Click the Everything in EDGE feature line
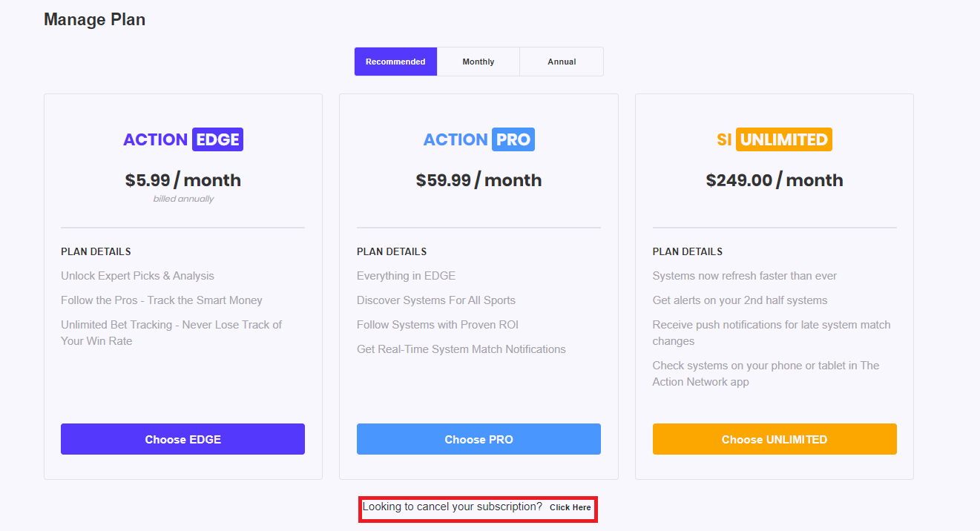The height and width of the screenshot is (531, 980). coord(406,276)
